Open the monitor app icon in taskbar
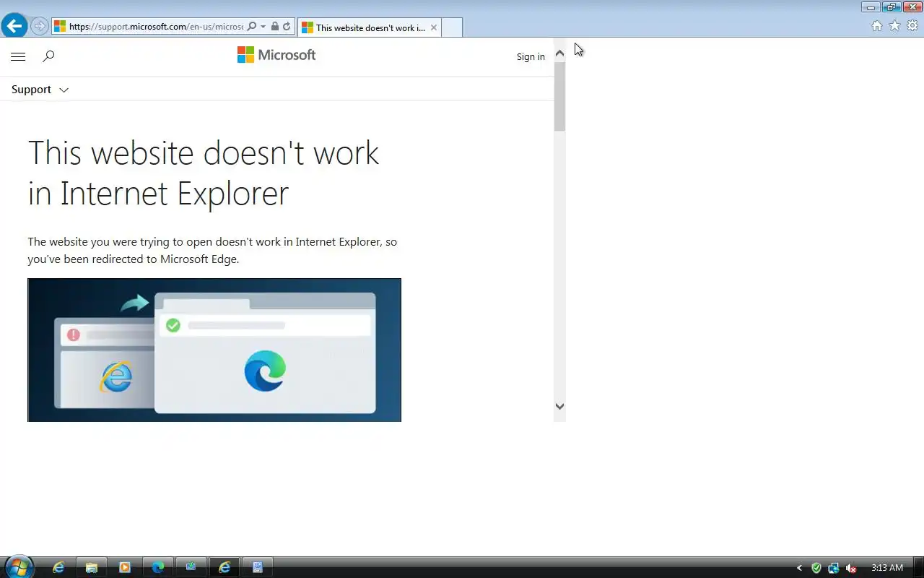The width and height of the screenshot is (924, 578). 191,568
